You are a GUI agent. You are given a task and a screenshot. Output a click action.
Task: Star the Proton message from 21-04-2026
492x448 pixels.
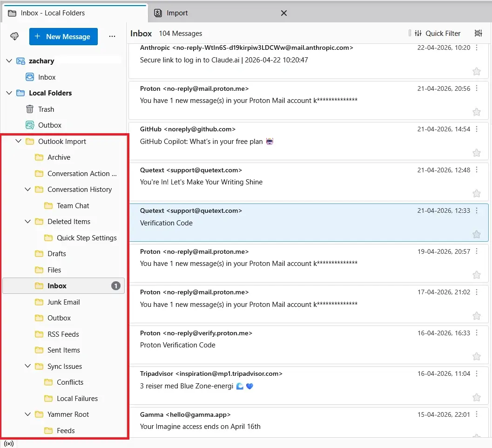[x=477, y=112]
